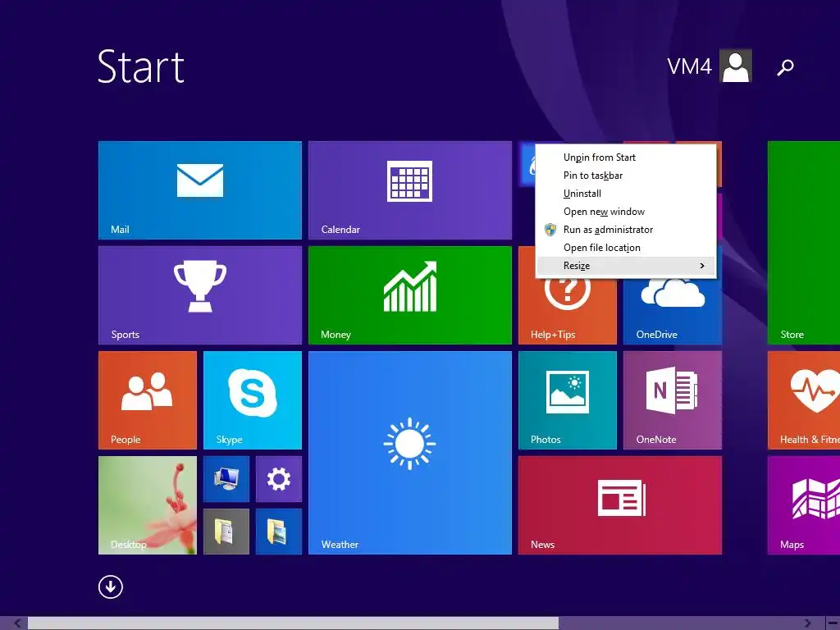Open the This PC computer tile
Viewport: 840px width, 630px height.
pyautogui.click(x=226, y=479)
